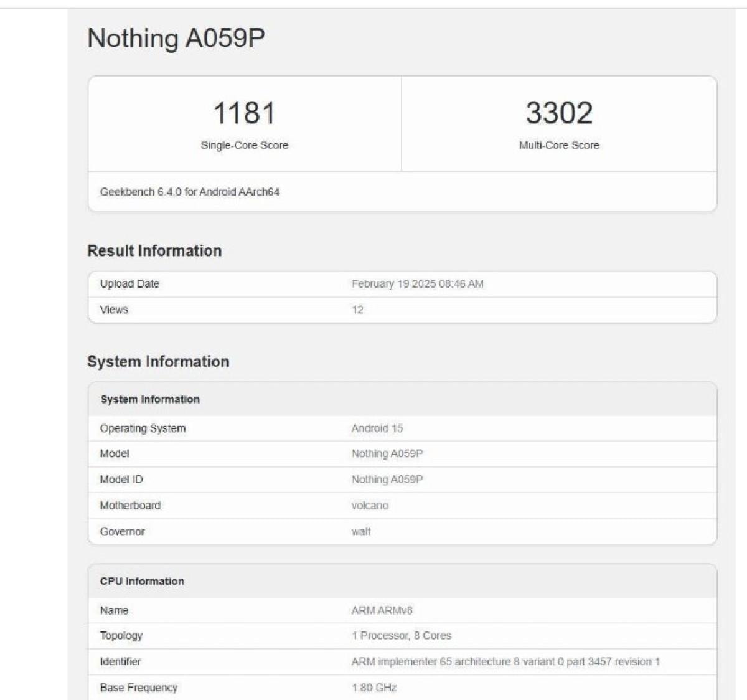This screenshot has width=747, height=700.
Task: Click the 1181 single-core score number
Action: [x=244, y=113]
